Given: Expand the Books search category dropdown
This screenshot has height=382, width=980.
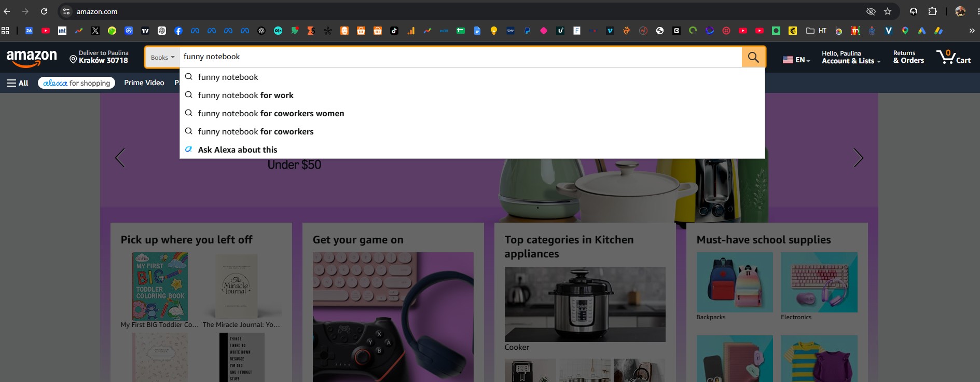Looking at the screenshot, I should click(162, 57).
